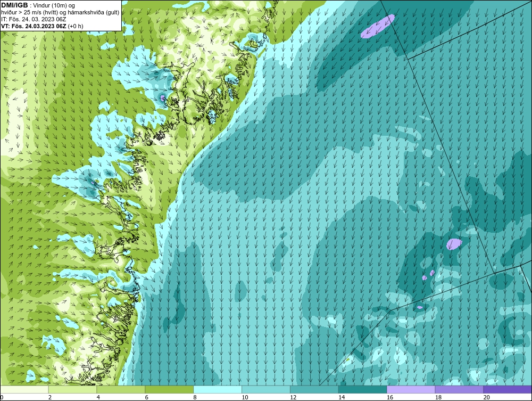Click the legend label '10'
Image resolution: width=532 pixels, height=401 pixels.
(x=245, y=397)
